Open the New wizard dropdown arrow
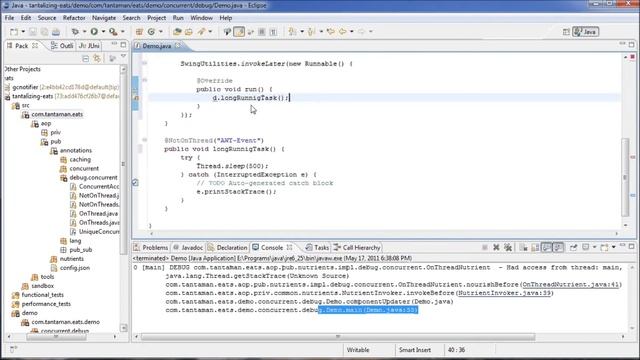 tap(23, 31)
